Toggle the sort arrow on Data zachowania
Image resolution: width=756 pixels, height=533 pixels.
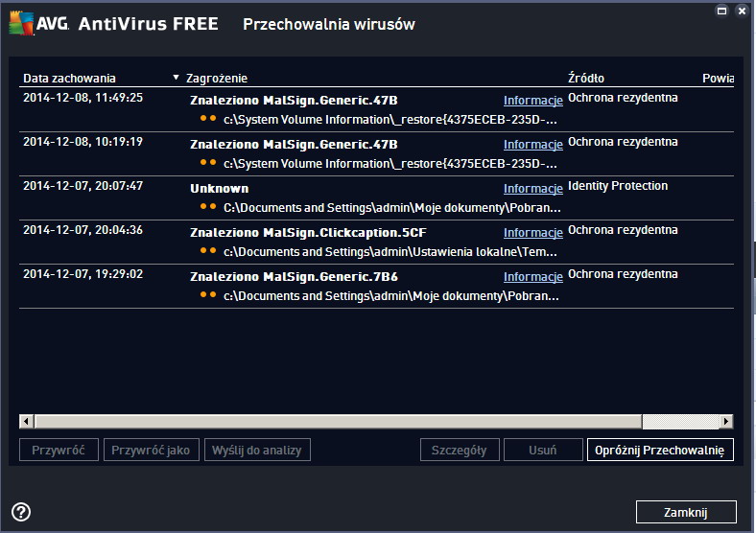[176, 77]
